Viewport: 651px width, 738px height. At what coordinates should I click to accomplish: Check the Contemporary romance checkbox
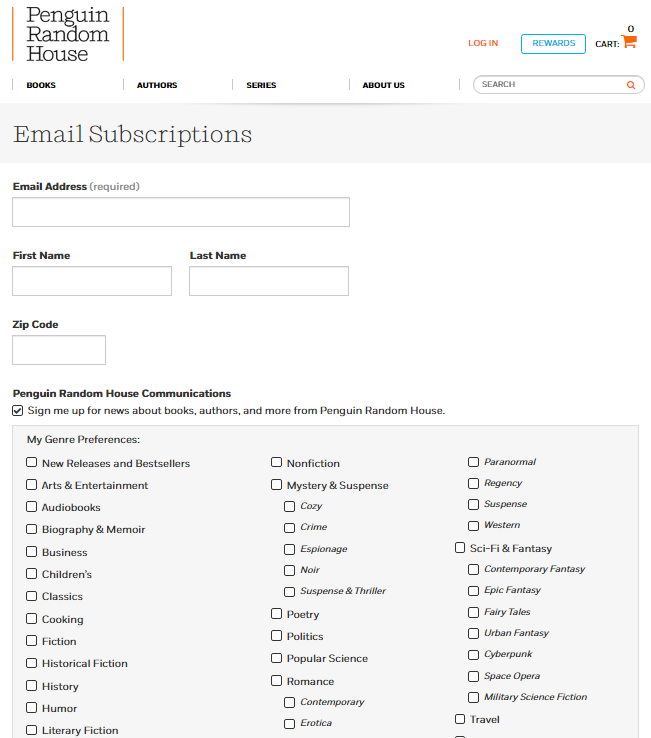[289, 703]
